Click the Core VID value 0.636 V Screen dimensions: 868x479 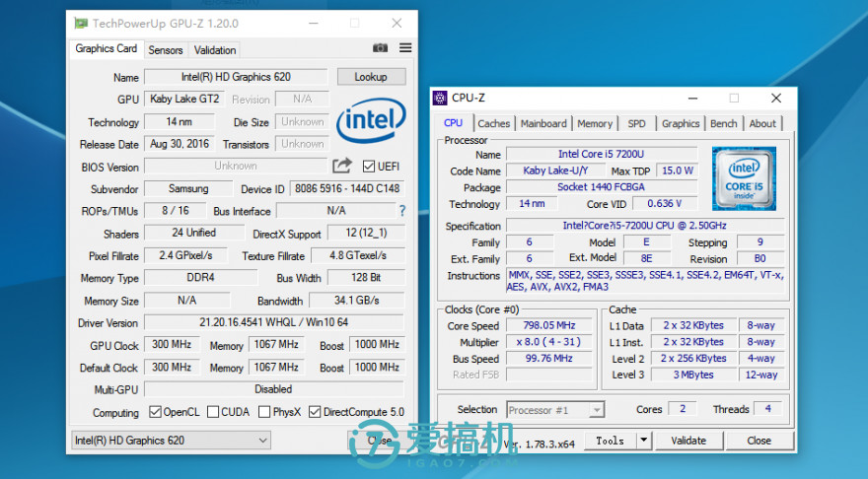click(x=664, y=204)
